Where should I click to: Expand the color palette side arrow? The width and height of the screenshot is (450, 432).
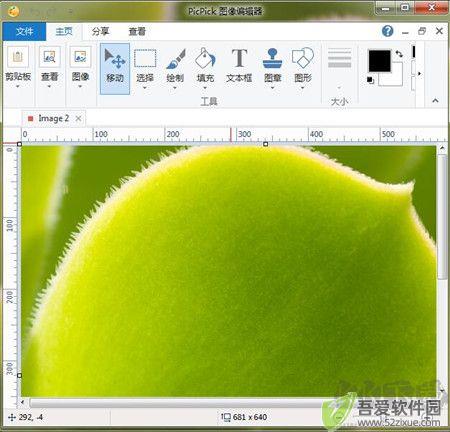(419, 73)
